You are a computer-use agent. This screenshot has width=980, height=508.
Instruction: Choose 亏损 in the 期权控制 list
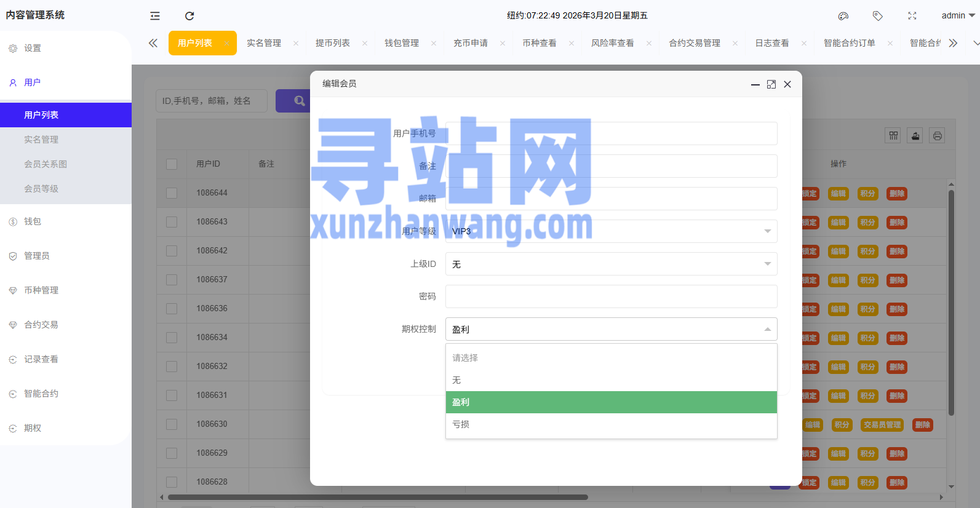pyautogui.click(x=611, y=424)
